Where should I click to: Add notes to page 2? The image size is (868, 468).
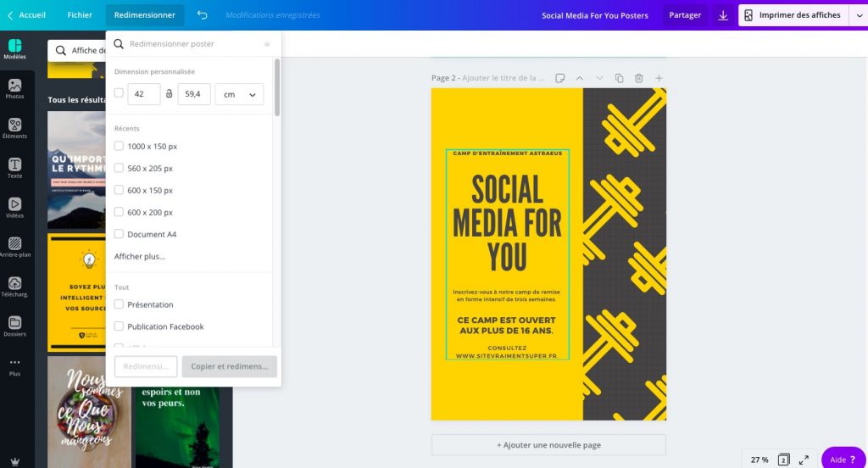559,78
